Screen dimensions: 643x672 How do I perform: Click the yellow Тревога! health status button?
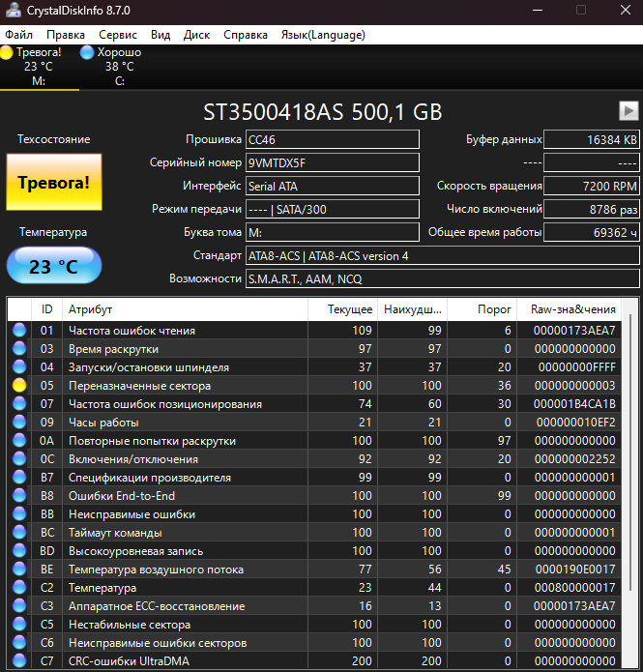54,182
